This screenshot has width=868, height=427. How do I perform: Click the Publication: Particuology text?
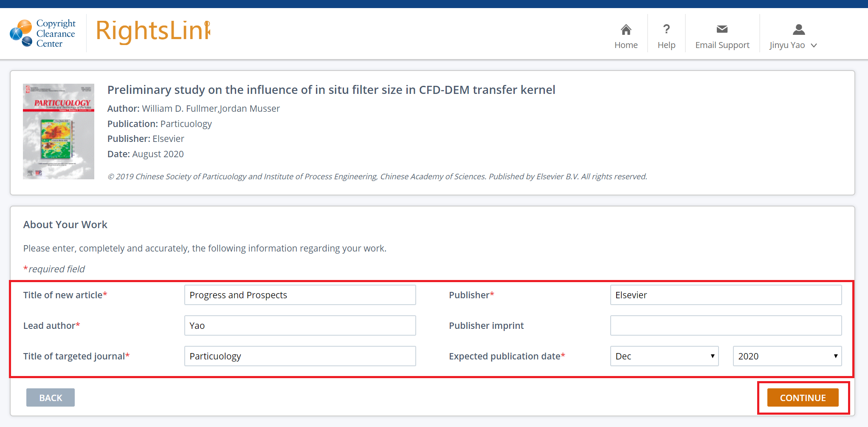tap(160, 124)
